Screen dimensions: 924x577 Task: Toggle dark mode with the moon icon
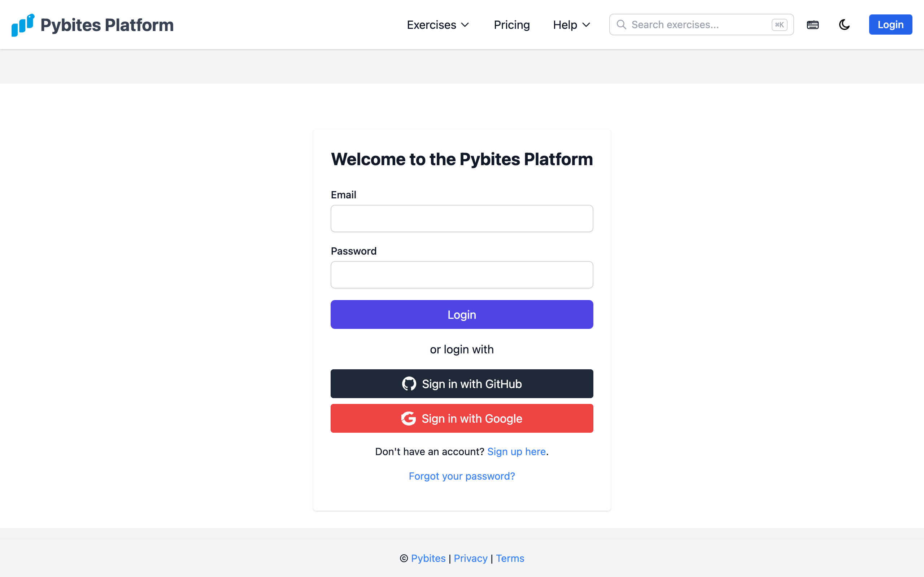(x=844, y=25)
